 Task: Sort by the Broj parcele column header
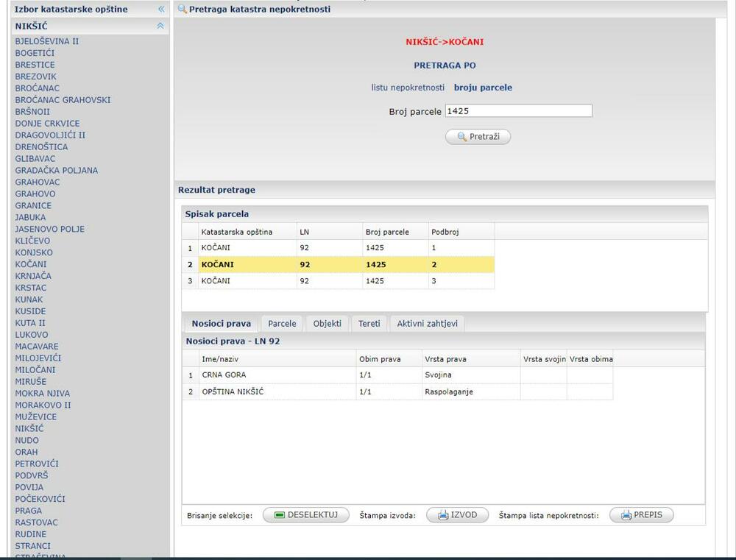tap(387, 232)
